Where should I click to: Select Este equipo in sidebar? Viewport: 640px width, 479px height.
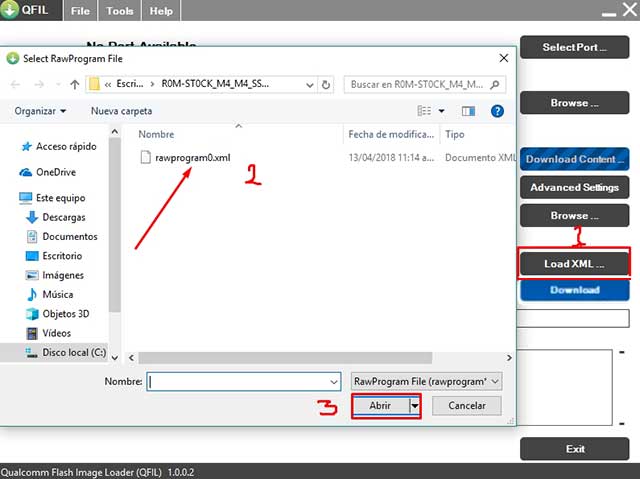click(x=52, y=198)
